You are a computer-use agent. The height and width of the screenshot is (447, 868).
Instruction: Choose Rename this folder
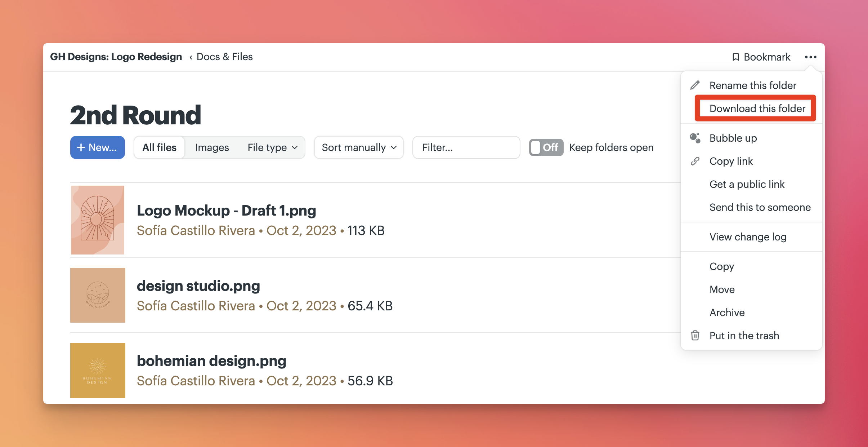click(753, 85)
